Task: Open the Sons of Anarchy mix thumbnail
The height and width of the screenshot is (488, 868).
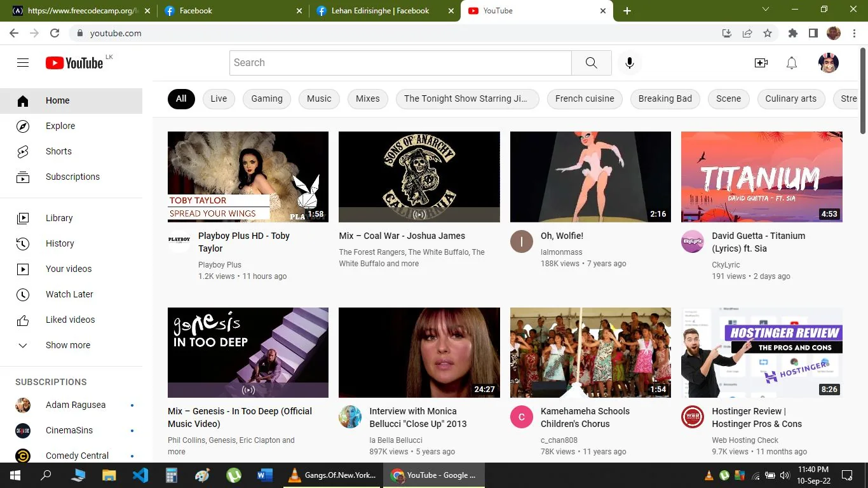Action: [x=419, y=177]
